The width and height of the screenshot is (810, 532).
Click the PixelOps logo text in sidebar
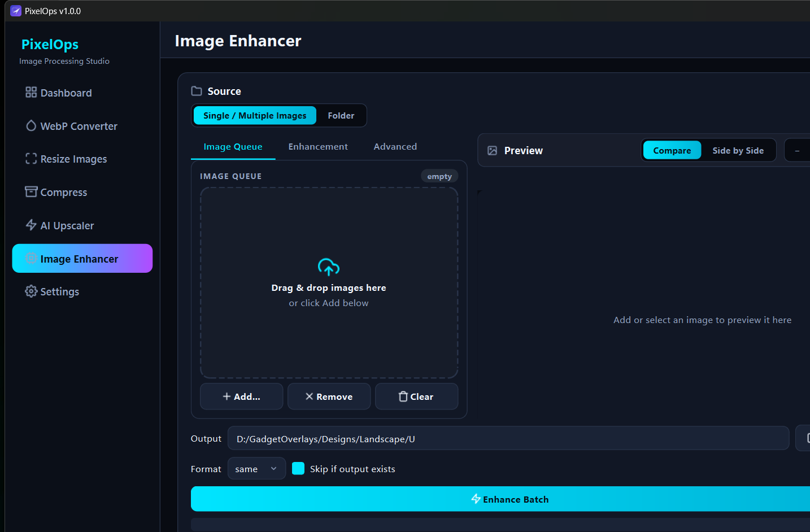50,44
